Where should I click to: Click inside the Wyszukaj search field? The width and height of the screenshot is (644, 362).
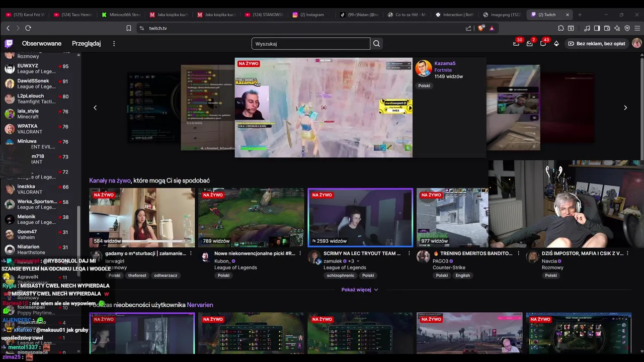pos(311,44)
